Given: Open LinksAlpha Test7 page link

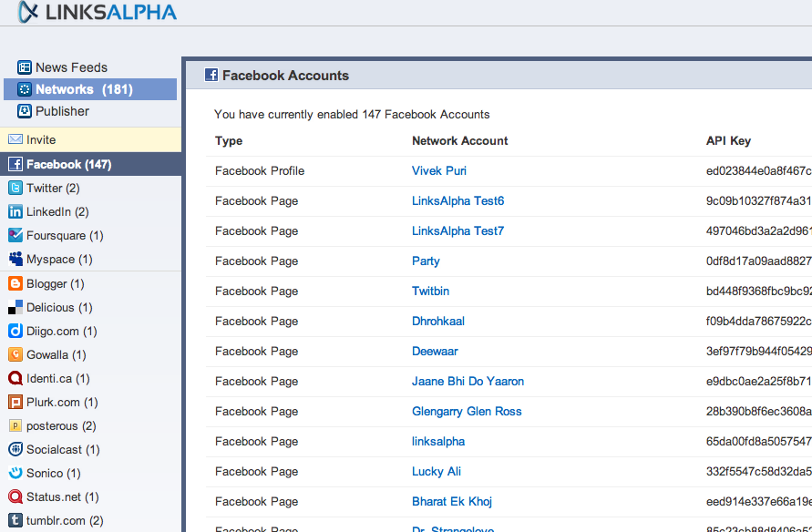Looking at the screenshot, I should 457,230.
